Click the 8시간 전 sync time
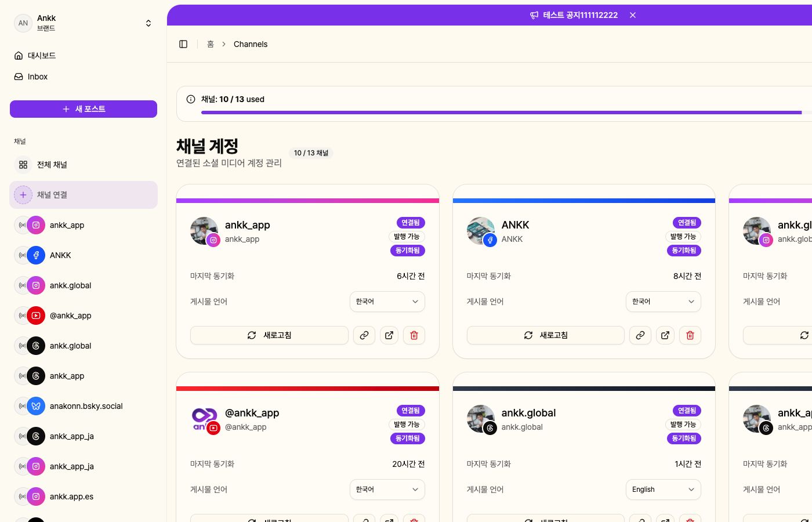 [x=687, y=276]
